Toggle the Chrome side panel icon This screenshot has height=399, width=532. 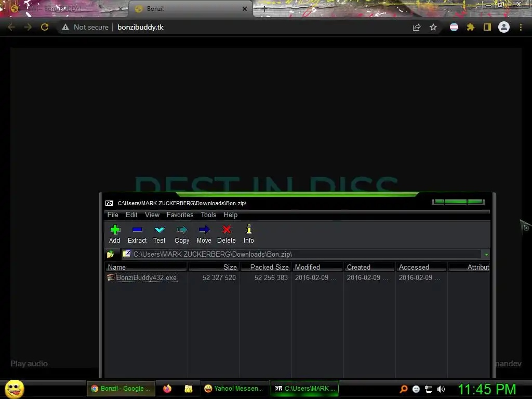[x=487, y=27]
